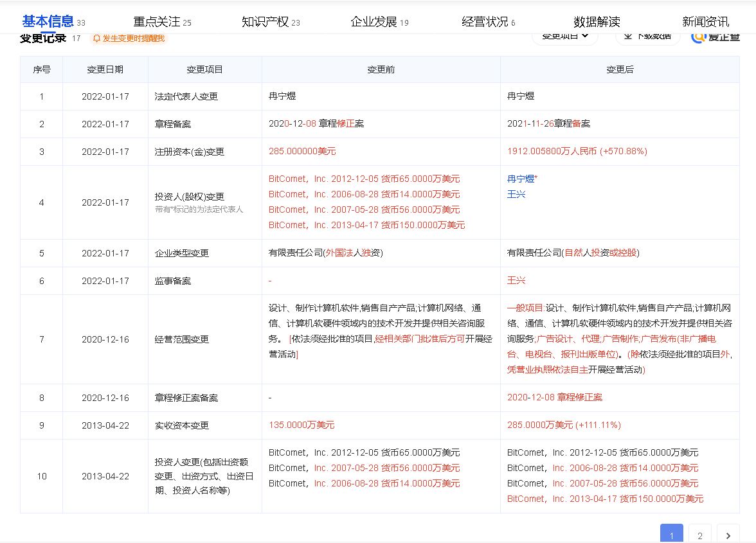This screenshot has height=543, width=756.
Task: Click the download icon next to 下载数据
Action: tap(627, 37)
